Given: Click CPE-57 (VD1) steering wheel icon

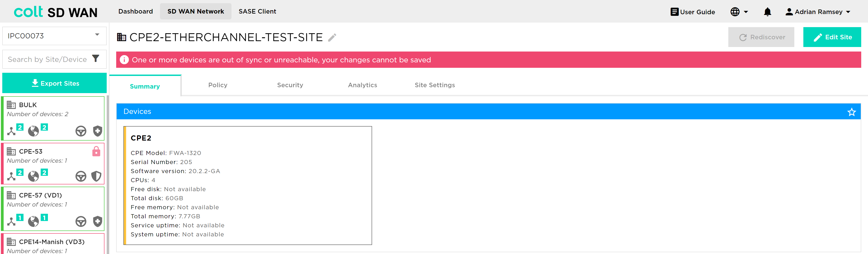Looking at the screenshot, I should pyautogui.click(x=81, y=221).
